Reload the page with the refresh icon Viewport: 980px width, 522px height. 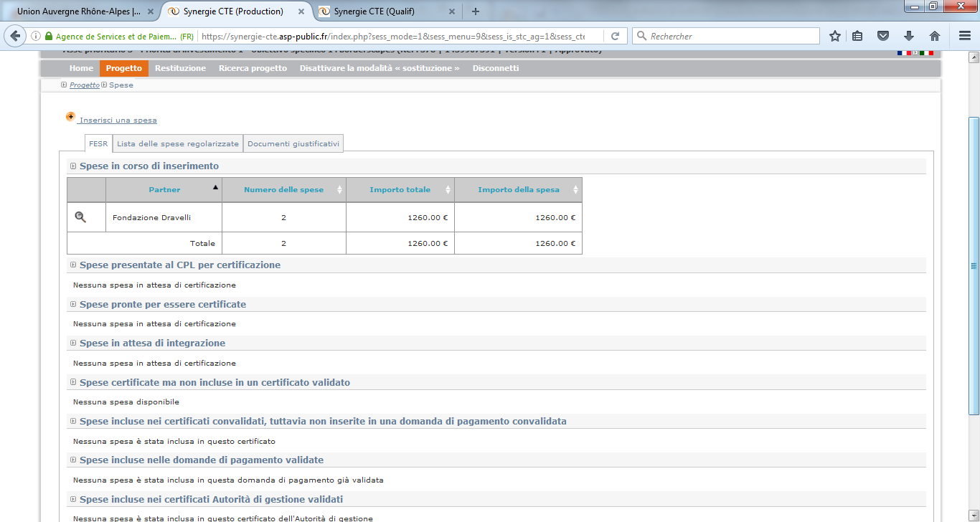pos(615,36)
